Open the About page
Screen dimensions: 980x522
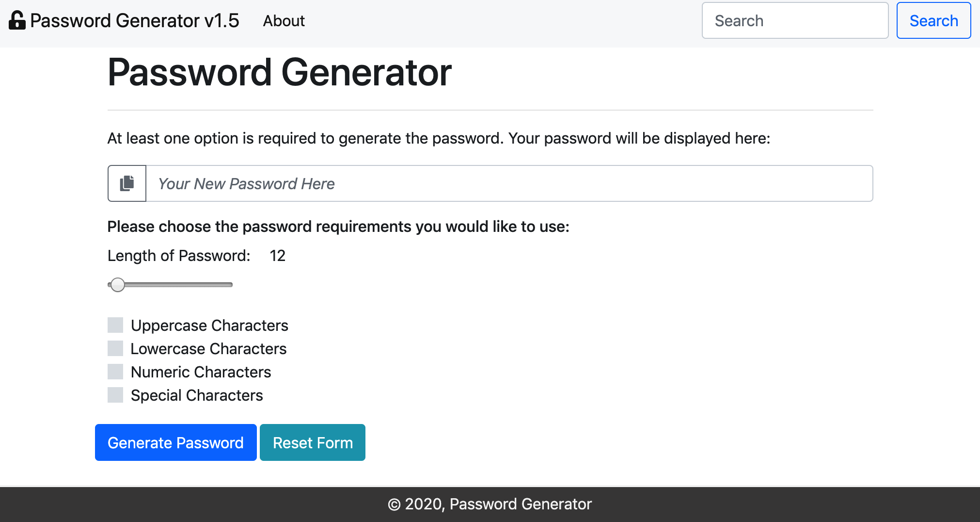(284, 21)
